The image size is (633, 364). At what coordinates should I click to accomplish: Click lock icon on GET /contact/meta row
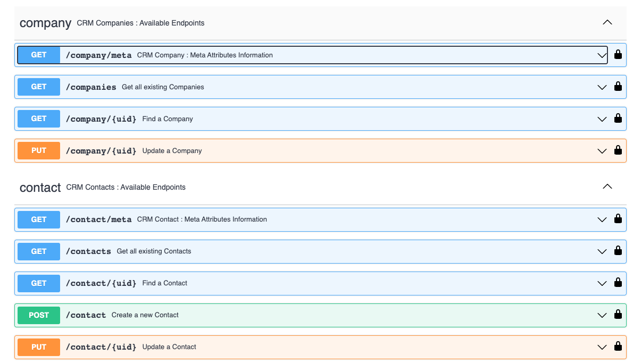pyautogui.click(x=618, y=218)
